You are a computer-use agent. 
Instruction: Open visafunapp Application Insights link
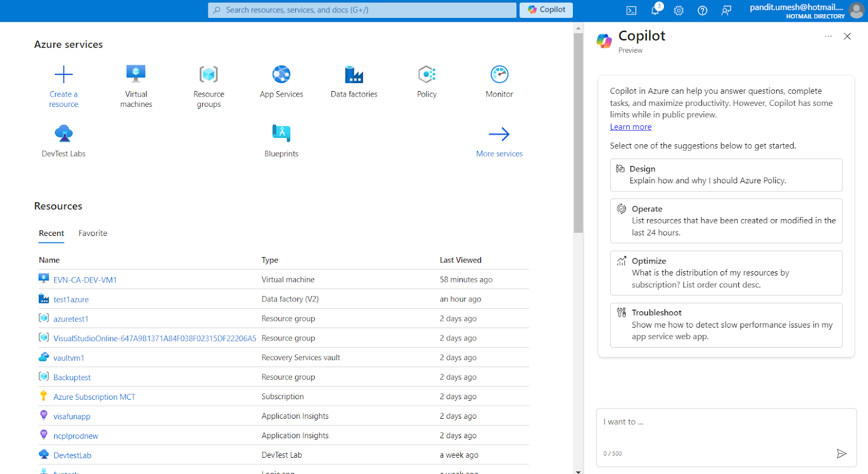point(72,417)
